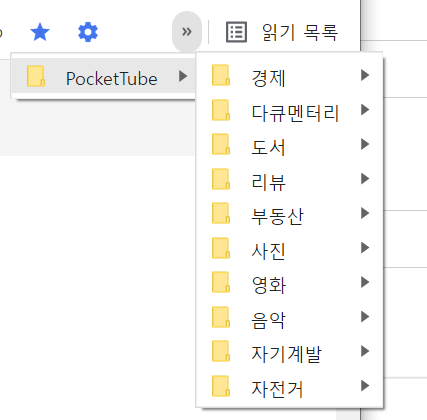
Task: Open the 경제 folder
Action: click(x=289, y=75)
